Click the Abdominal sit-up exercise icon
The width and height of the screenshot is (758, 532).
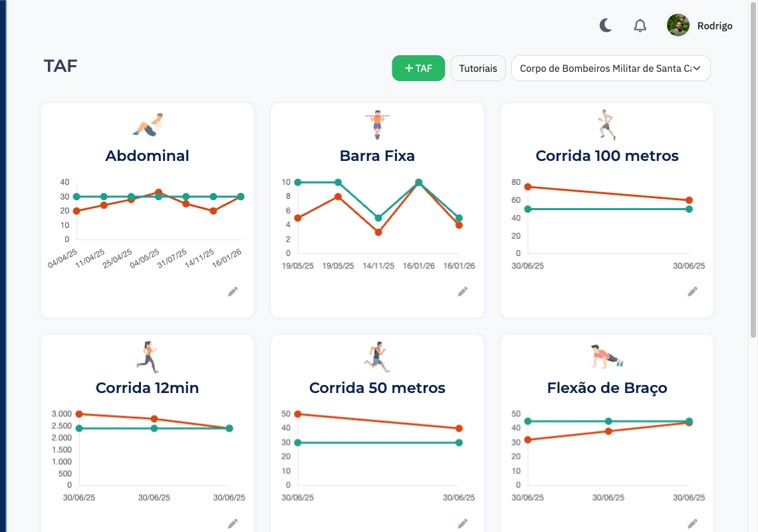(148, 125)
